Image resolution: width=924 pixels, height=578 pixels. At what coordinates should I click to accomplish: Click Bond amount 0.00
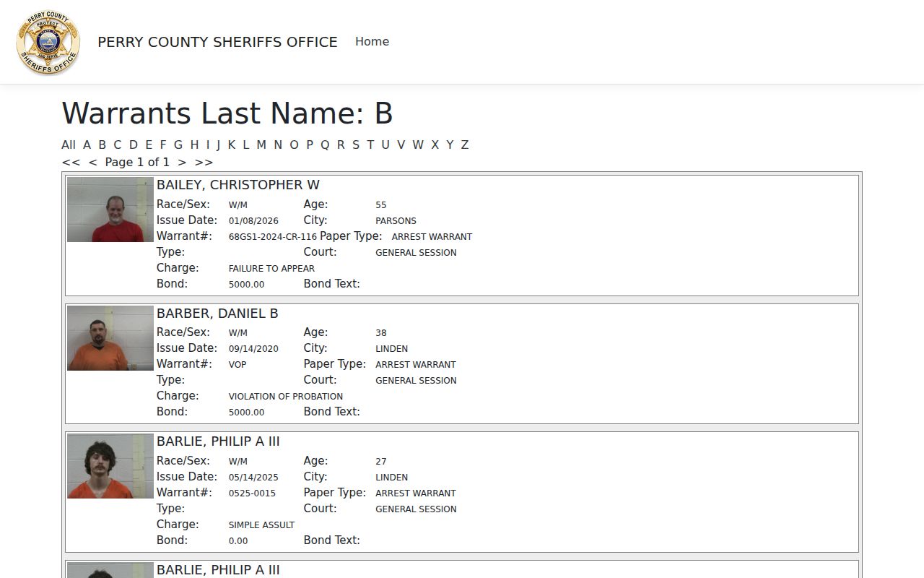238,540
